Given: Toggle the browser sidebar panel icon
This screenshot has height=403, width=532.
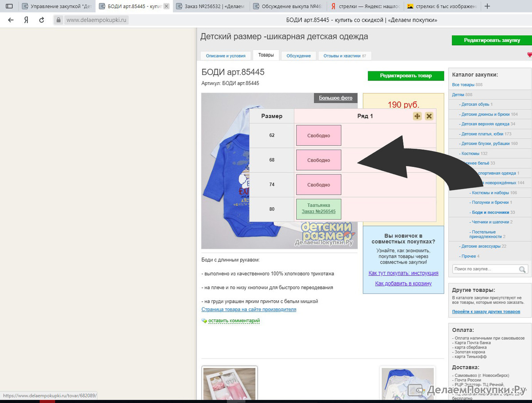Looking at the screenshot, I should pyautogui.click(x=9, y=6).
